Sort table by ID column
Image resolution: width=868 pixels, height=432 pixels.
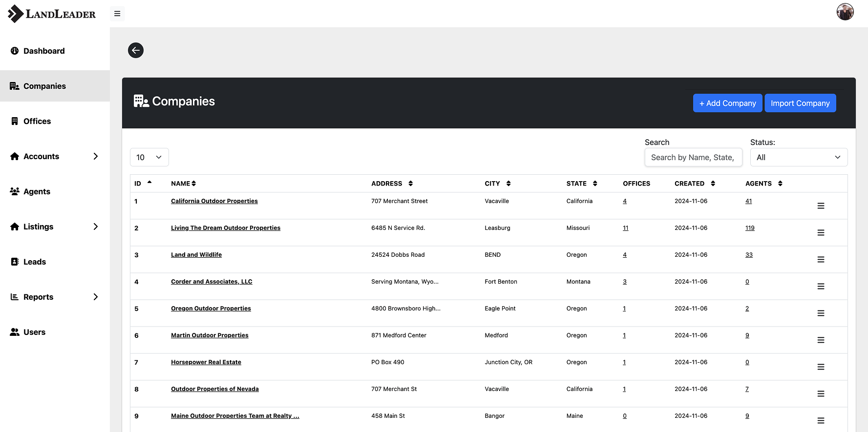(143, 184)
